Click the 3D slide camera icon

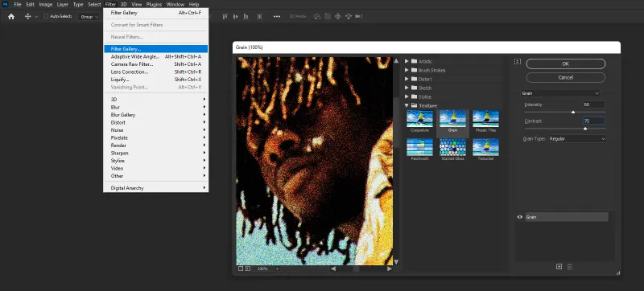349,16
